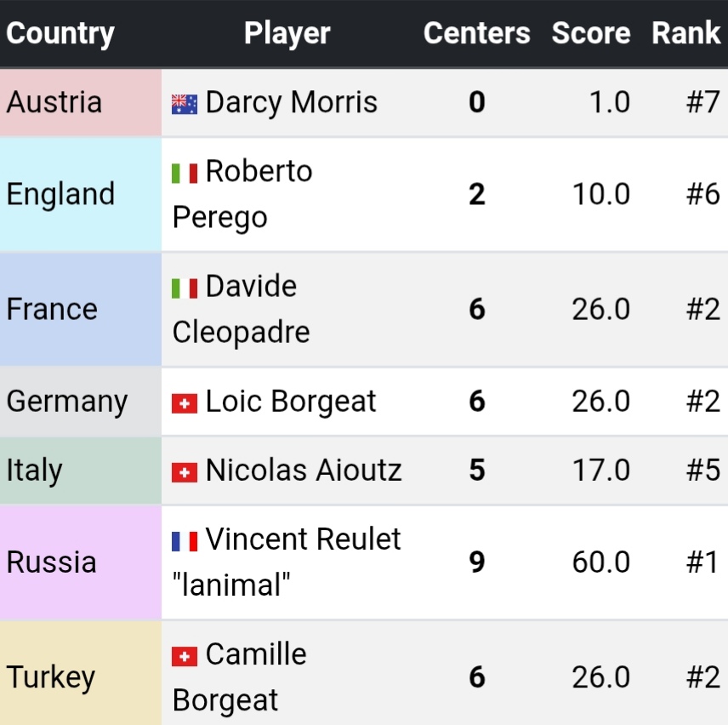Viewport: 728px width, 725px height.
Task: Select the pink Austria country cell
Action: pos(80,103)
